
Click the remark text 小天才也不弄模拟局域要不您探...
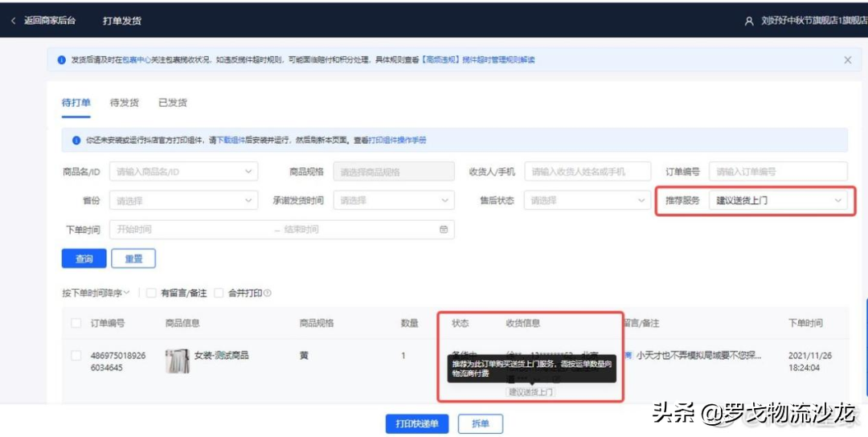coord(698,355)
